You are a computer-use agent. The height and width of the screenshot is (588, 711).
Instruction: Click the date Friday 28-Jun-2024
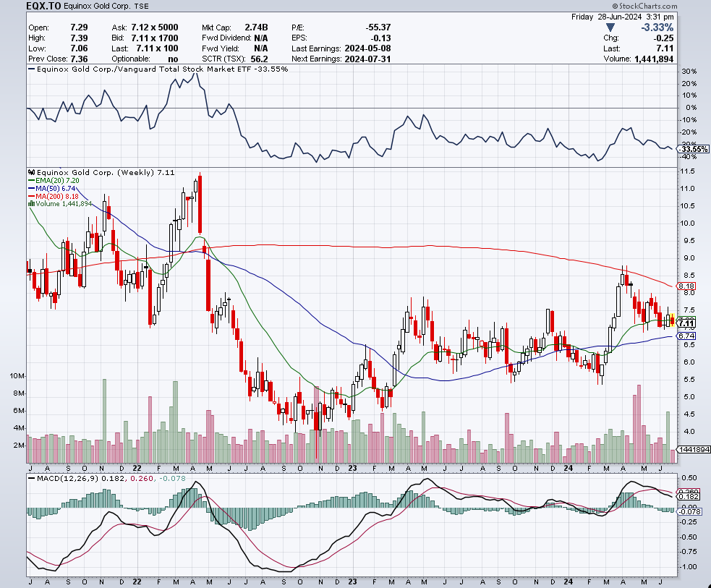tap(606, 17)
